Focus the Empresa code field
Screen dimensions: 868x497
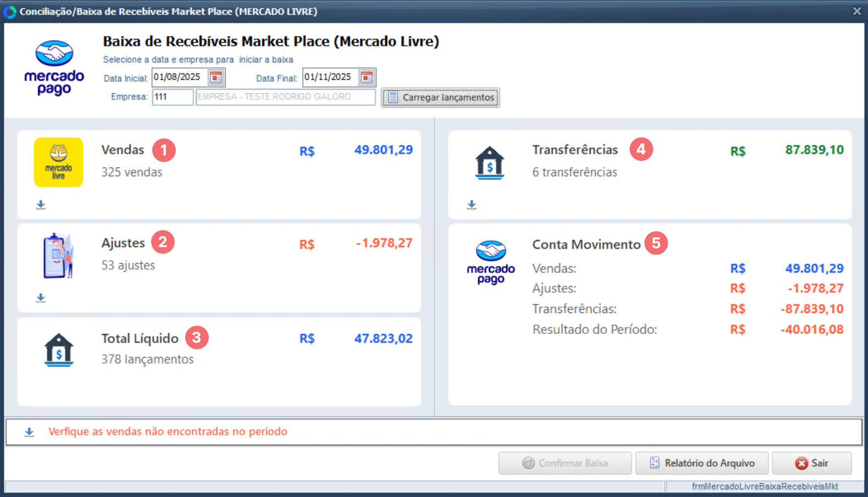pos(173,97)
